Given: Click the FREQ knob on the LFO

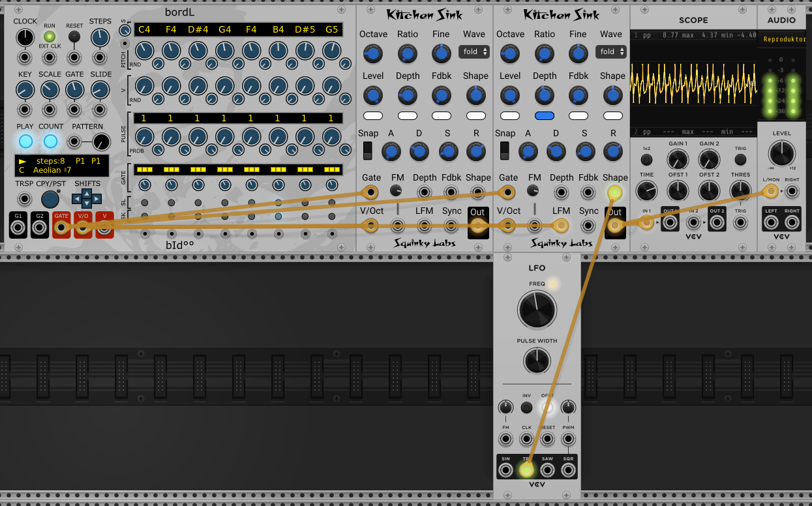Looking at the screenshot, I should [537, 310].
